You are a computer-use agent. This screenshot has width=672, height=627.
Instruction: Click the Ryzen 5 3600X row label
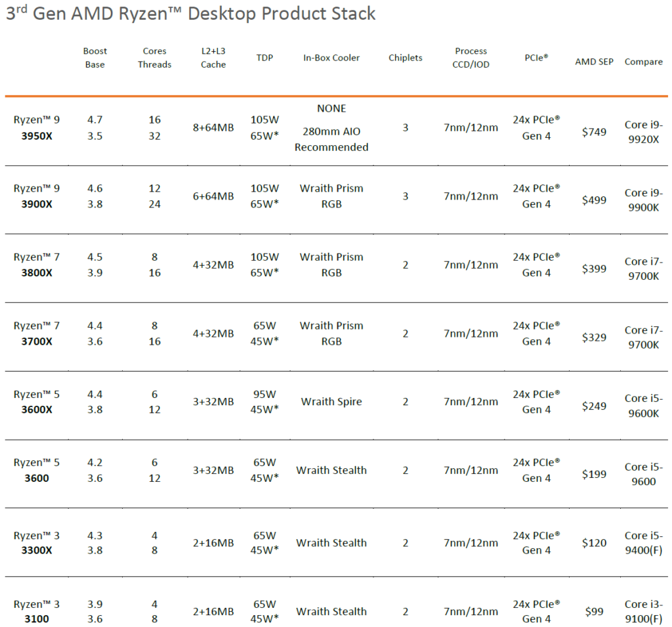point(37,402)
